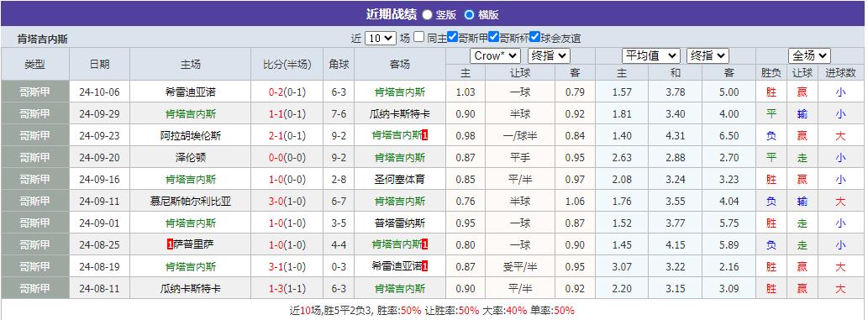Click handicap 一/球半 cell
868x320 pixels.
(x=520, y=135)
